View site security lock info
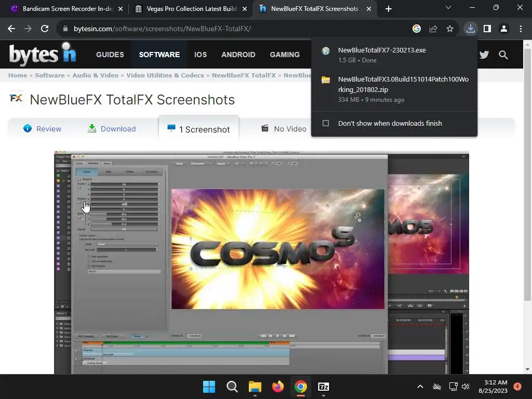Screen dimensions: 532x399 click(65, 29)
